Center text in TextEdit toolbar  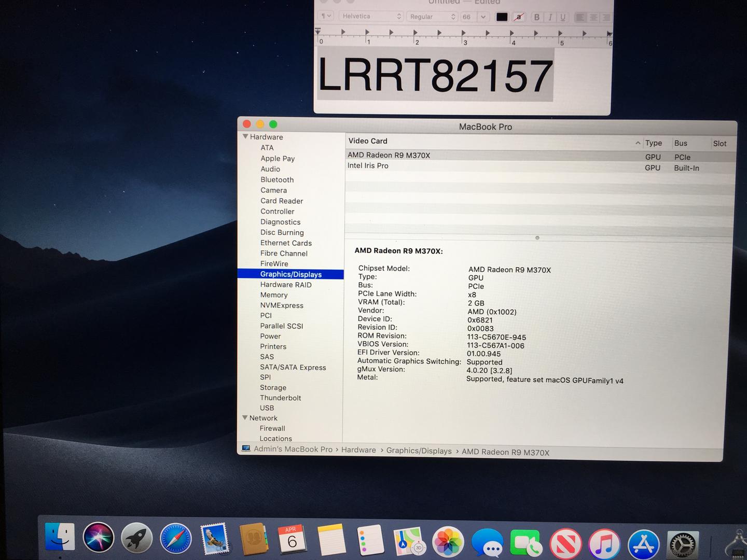tap(593, 17)
